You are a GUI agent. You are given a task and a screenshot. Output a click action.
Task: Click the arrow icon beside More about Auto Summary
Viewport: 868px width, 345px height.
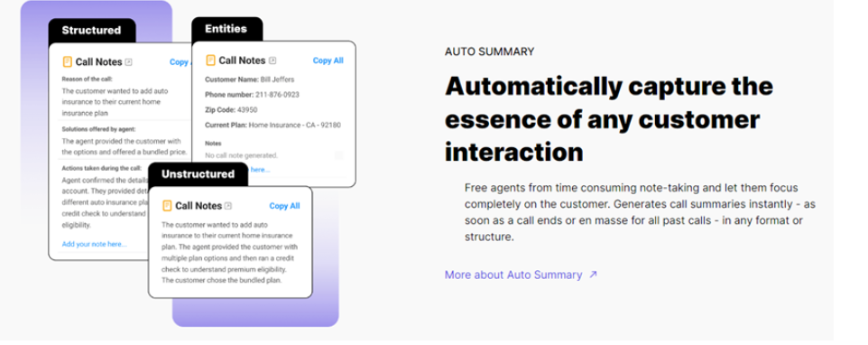coord(593,275)
